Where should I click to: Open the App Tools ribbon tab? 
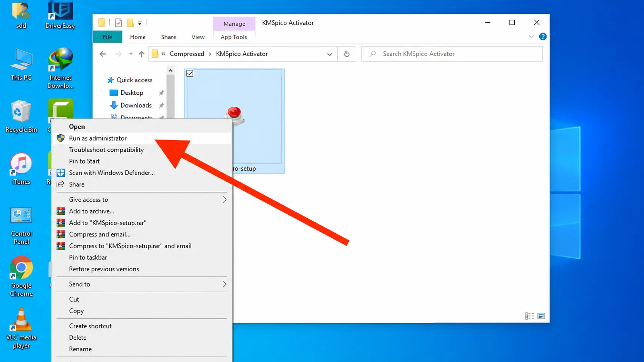(234, 37)
